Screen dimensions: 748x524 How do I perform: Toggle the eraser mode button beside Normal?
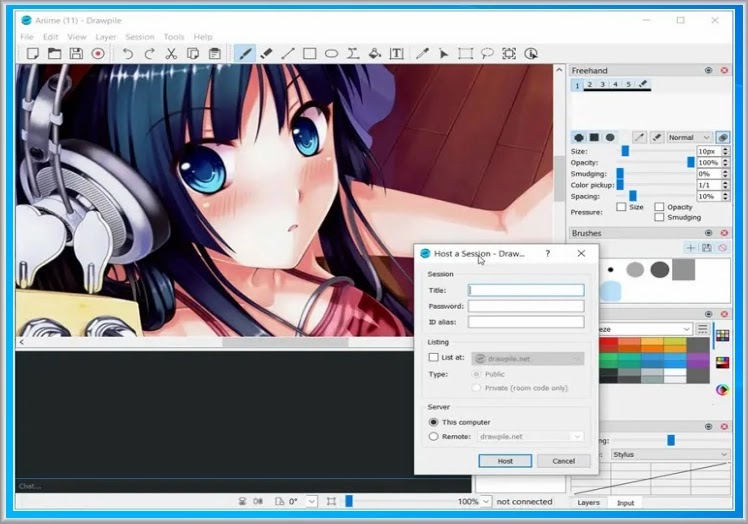pos(656,137)
